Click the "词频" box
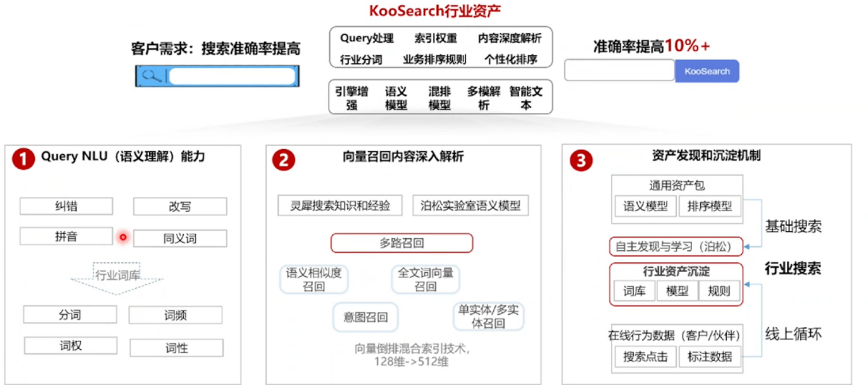 [175, 316]
